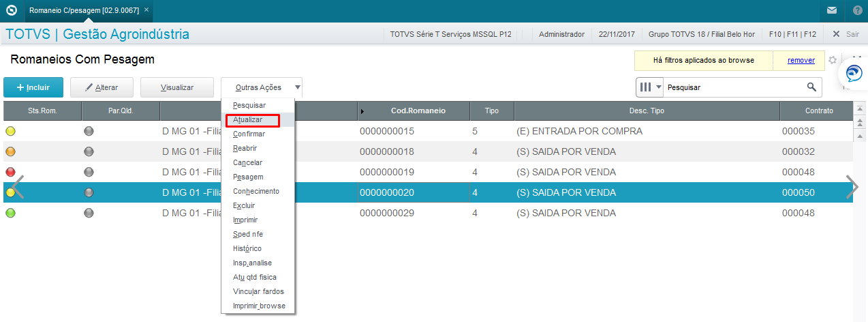Choose Imprimir menu entry
Viewport: 868px width, 322px height.
coord(245,220)
